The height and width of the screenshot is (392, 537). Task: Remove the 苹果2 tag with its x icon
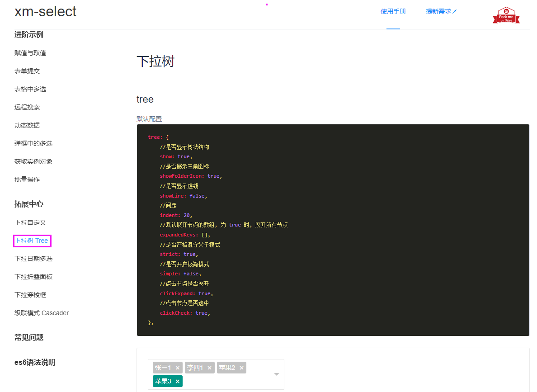pos(241,368)
